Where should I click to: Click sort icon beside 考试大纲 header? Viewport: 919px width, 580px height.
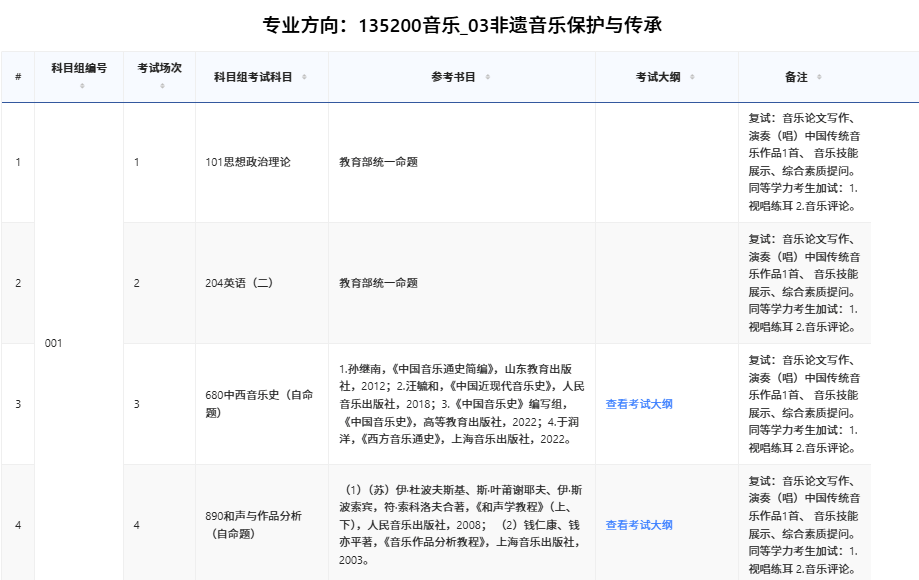[x=691, y=77]
